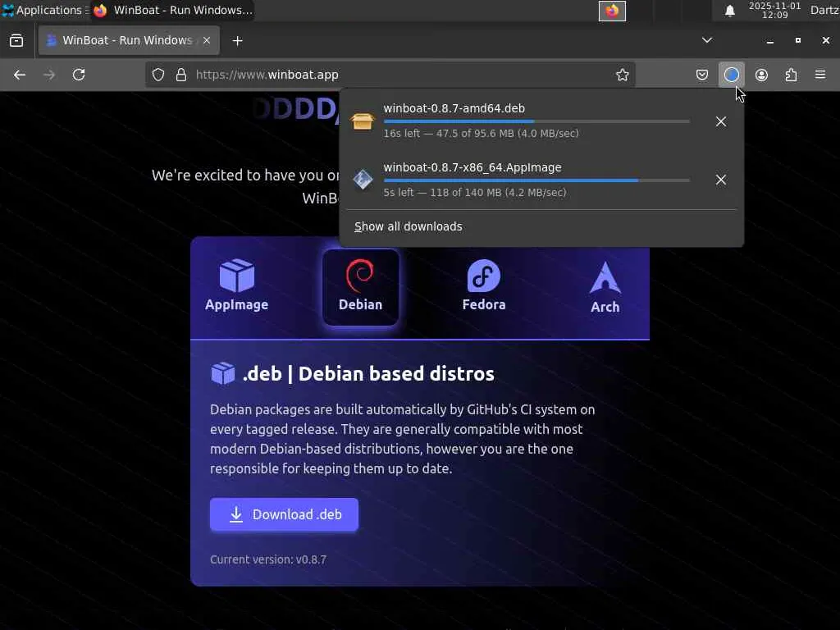Cancel the winboat-0.8.7-x86_64.AppImage download
Image resolution: width=840 pixels, height=630 pixels.
pyautogui.click(x=721, y=180)
